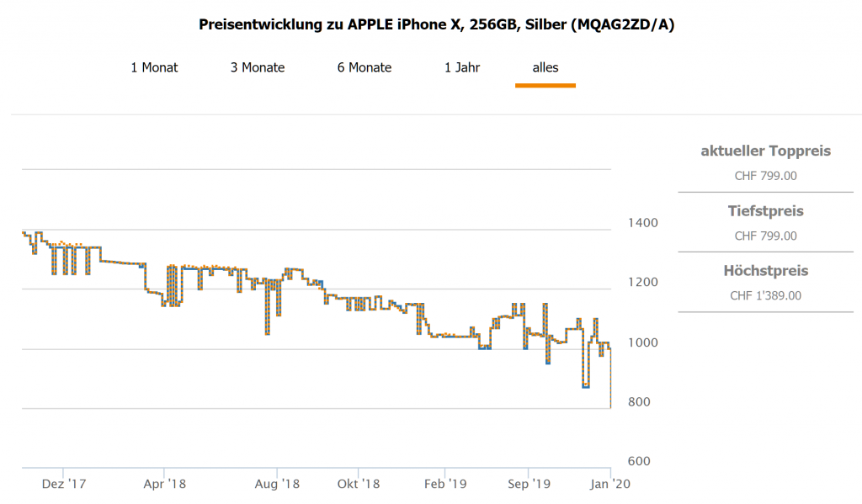Click the Höchstpreis heading
Screen dimensions: 862x504
click(x=765, y=271)
